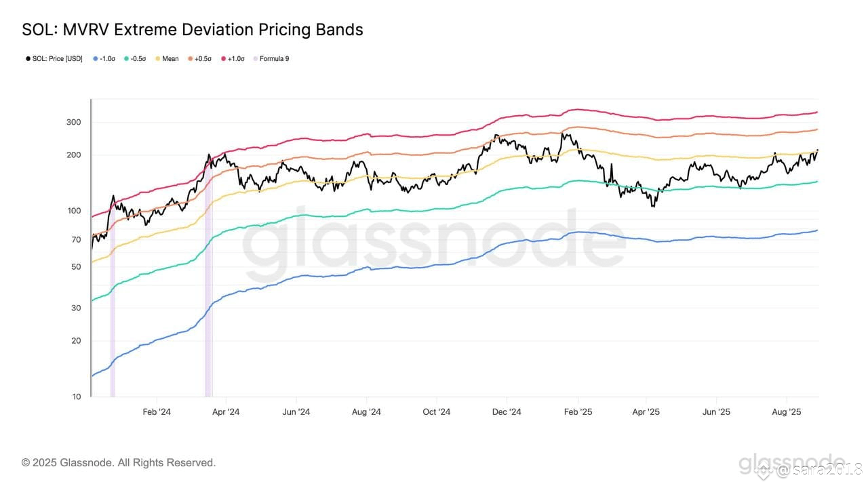Click the yellow Mean legend dot

point(158,59)
